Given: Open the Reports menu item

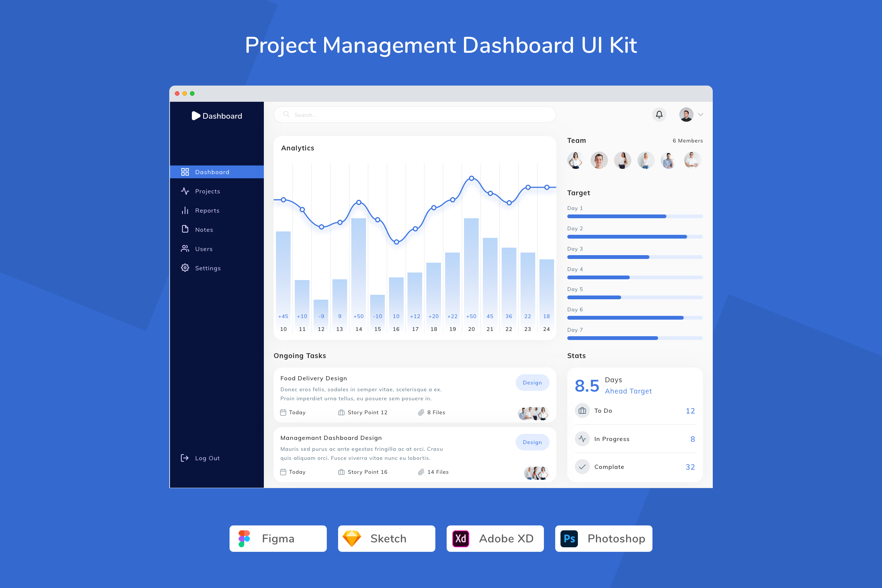Looking at the screenshot, I should click(217, 210).
